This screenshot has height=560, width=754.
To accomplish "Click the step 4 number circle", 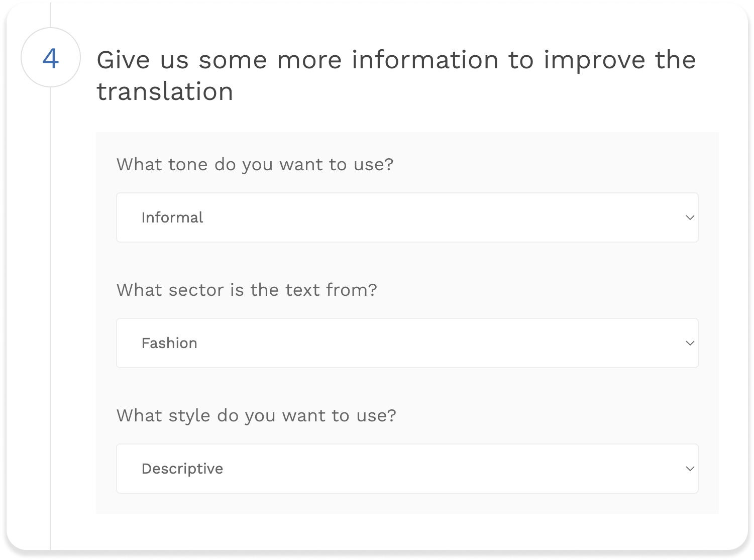I will [x=50, y=57].
